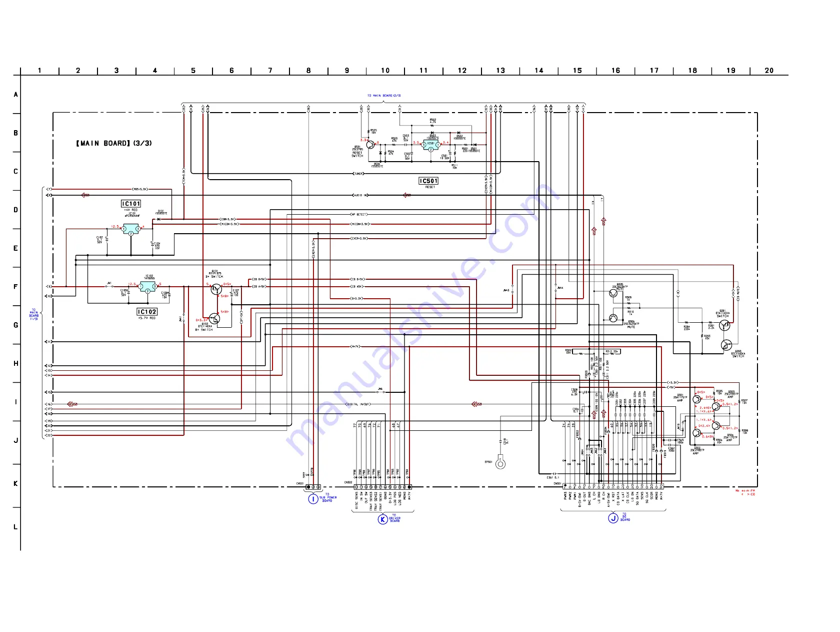Click the circled J connector marker
This screenshot has width=840, height=632.
pyautogui.click(x=613, y=518)
